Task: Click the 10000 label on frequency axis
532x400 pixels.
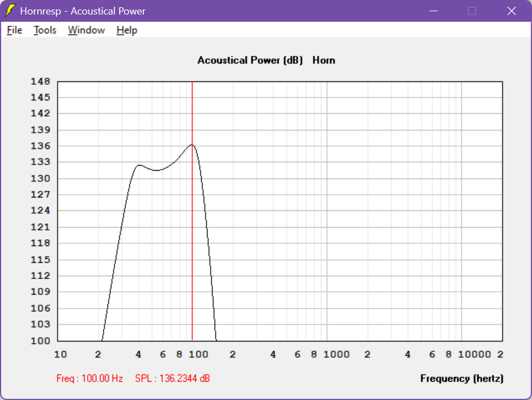Action: click(475, 354)
